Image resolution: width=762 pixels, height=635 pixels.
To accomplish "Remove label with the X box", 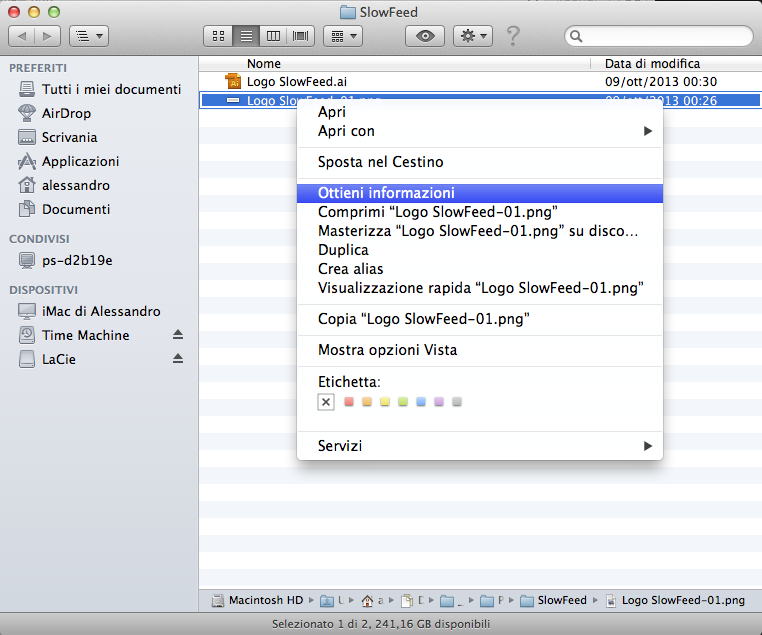I will pyautogui.click(x=326, y=402).
